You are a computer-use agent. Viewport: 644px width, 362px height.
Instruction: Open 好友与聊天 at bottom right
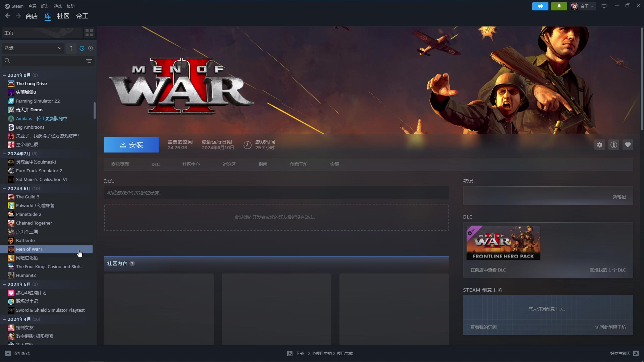coord(624,353)
